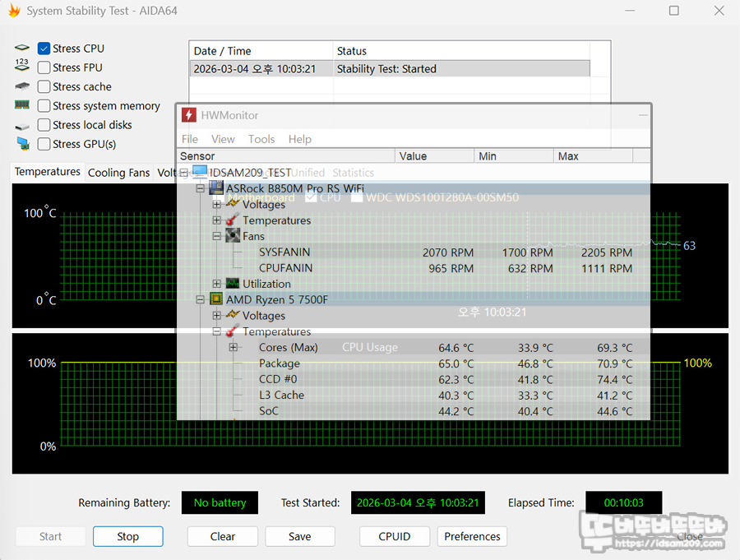Viewport: 740px width, 560px height.
Task: Expand the Ryzen Voltages node
Action: point(216,316)
